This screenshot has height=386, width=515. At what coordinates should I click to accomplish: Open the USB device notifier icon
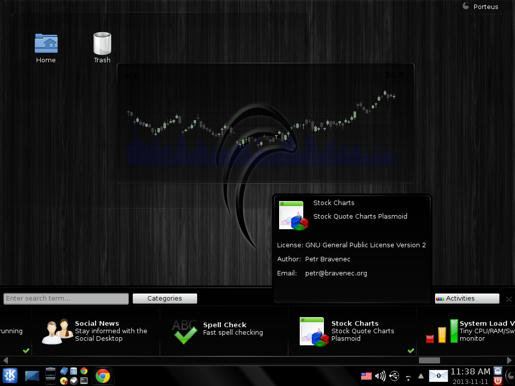pyautogui.click(x=394, y=376)
